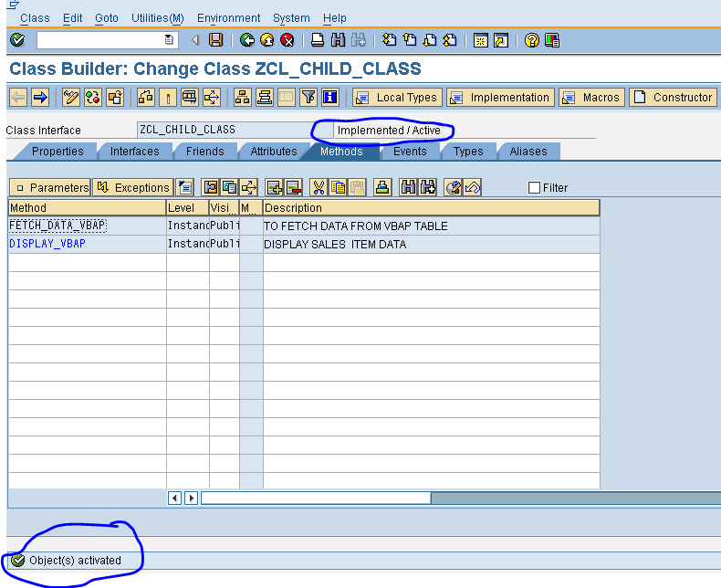Click the Activate matchstick icon
Image resolution: width=721 pixels, height=588 pixels.
point(168,98)
